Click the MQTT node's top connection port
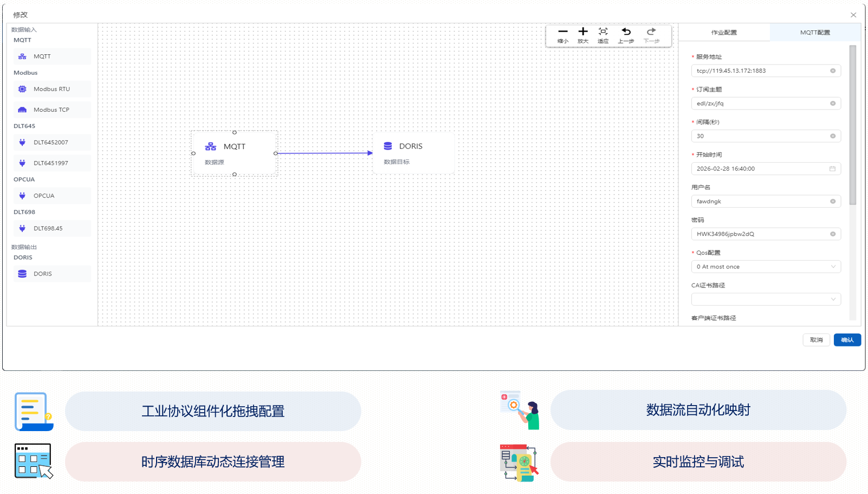 [235, 132]
